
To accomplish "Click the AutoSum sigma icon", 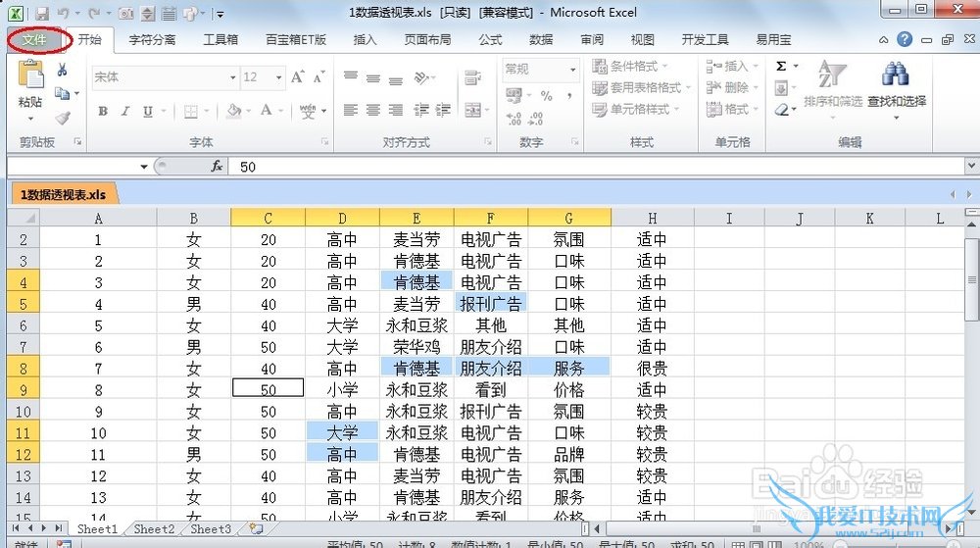I will 781,67.
